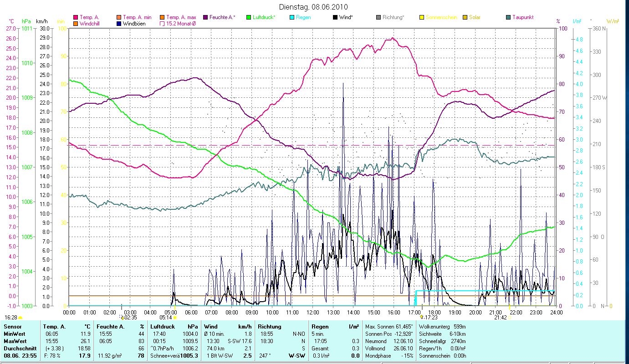Click the Taupunkt teal legend swatch
The height and width of the screenshot is (364, 629).
tap(508, 17)
